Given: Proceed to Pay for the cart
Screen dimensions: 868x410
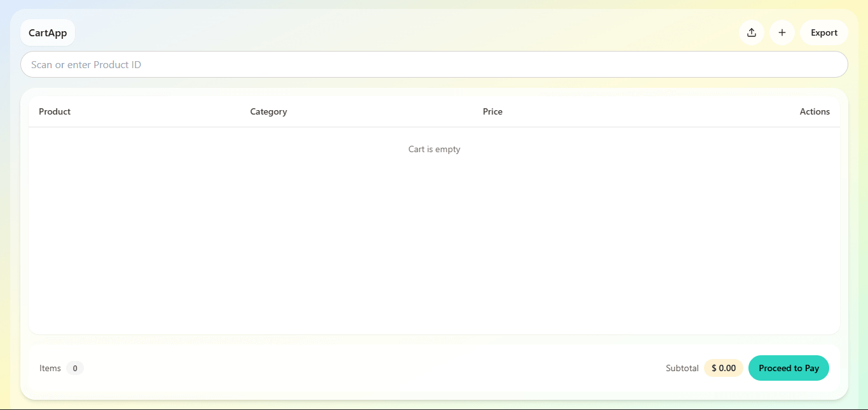Looking at the screenshot, I should point(789,368).
